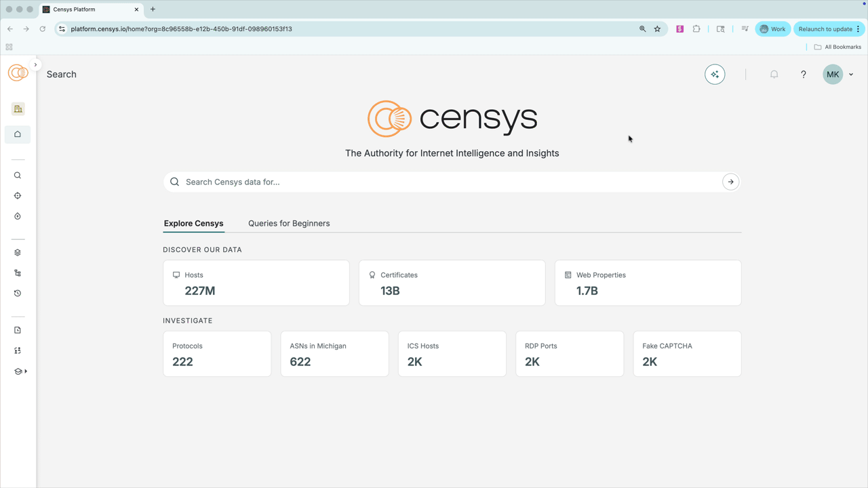Open the history clock icon in sidebar
The width and height of the screenshot is (868, 488).
[18, 293]
